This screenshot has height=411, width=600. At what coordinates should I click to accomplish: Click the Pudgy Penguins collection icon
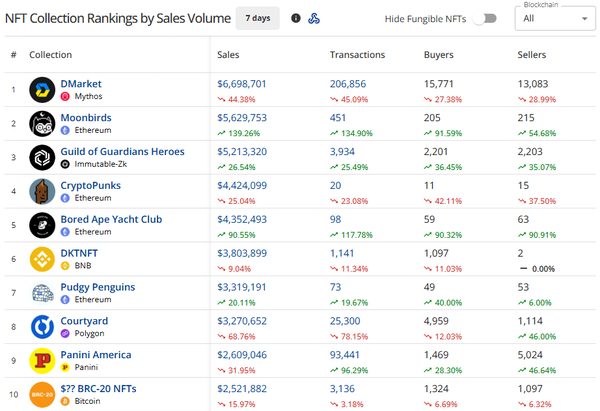42,293
